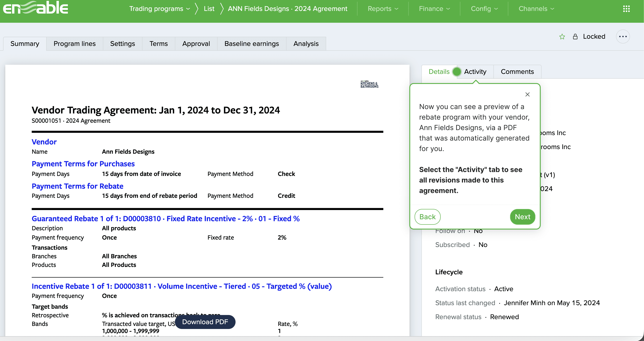Click the Check payment method value

[287, 174]
